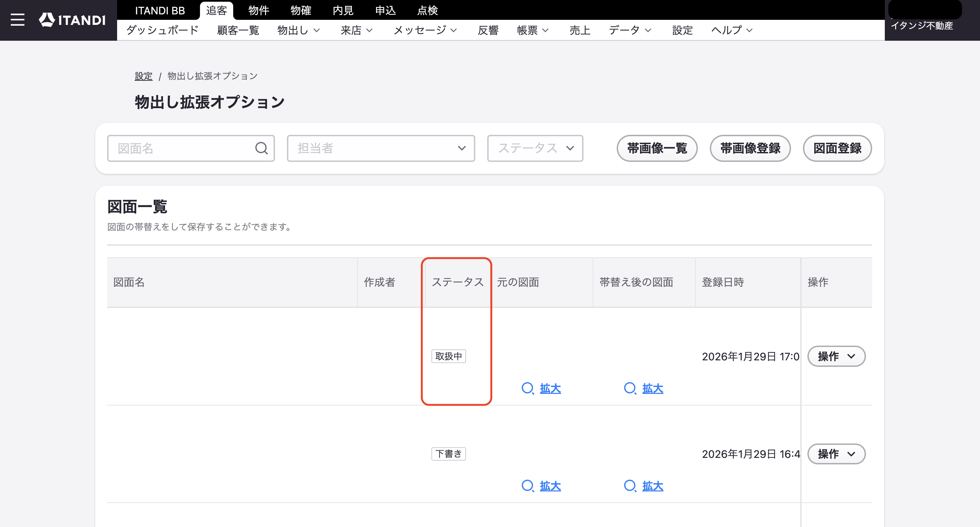Image resolution: width=980 pixels, height=527 pixels.
Task: Click the 帯画像登録 button
Action: (750, 148)
